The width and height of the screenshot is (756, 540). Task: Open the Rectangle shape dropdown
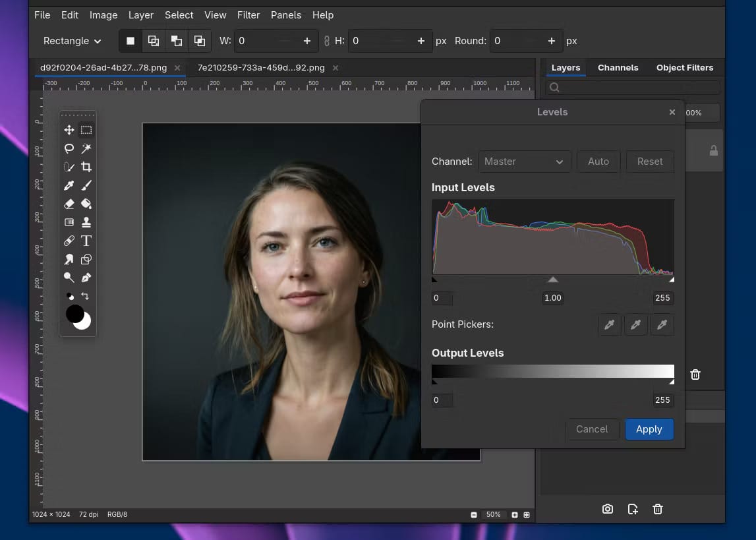coord(72,41)
